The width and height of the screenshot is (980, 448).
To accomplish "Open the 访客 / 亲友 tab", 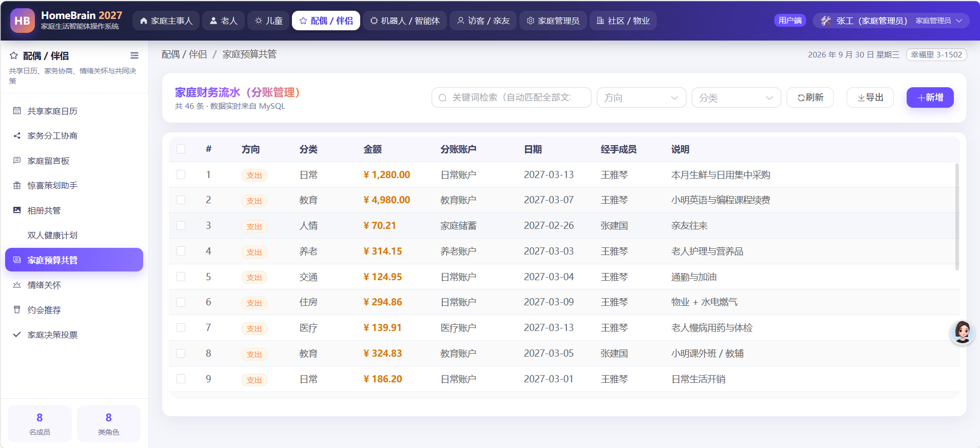I will click(x=483, y=21).
